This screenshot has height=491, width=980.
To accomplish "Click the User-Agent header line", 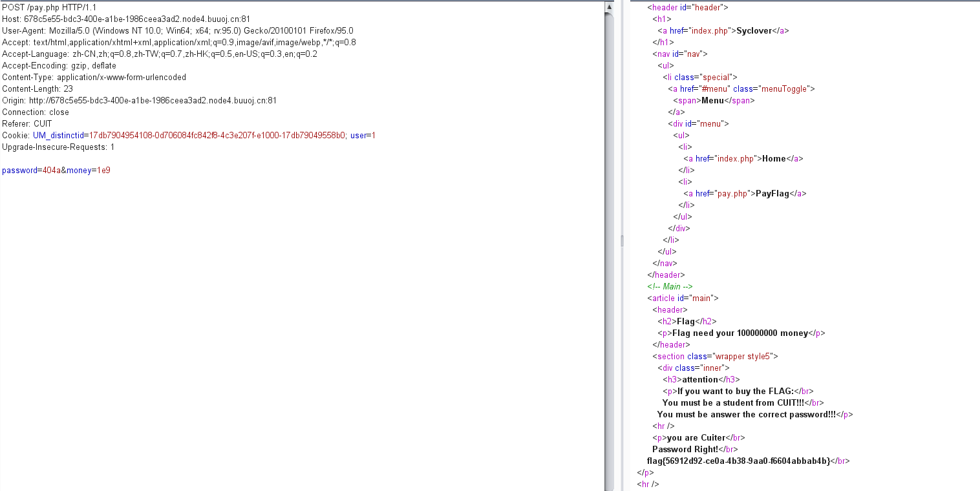I will click(x=178, y=31).
